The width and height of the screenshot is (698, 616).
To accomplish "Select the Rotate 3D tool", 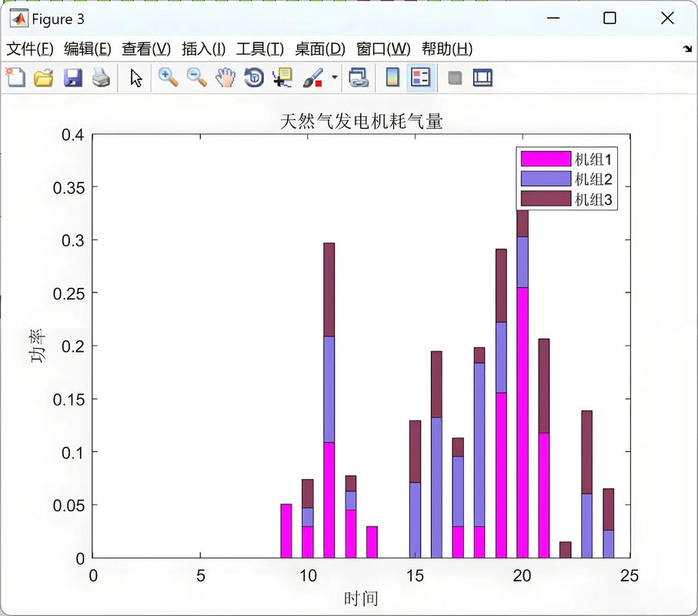I will click(x=253, y=77).
